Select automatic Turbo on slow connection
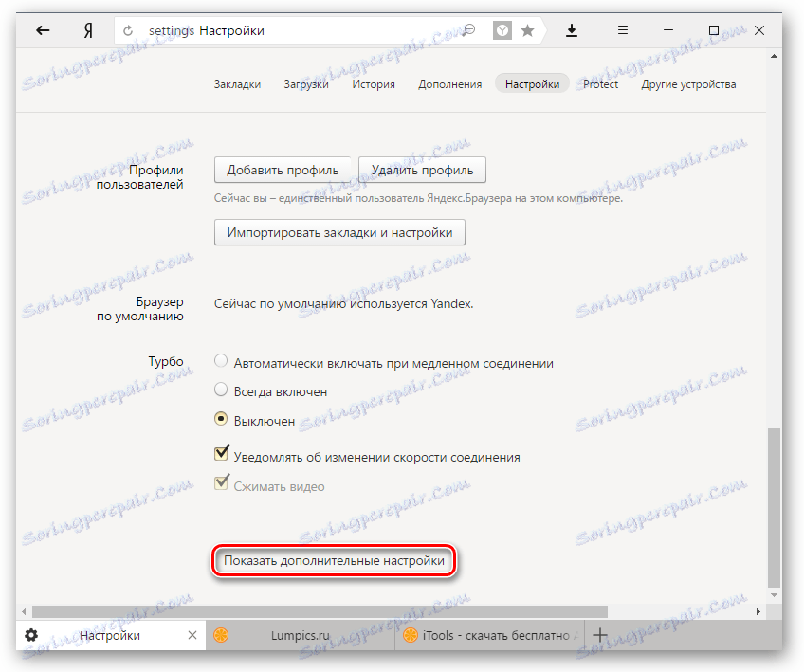This screenshot has width=804, height=672. (x=221, y=361)
